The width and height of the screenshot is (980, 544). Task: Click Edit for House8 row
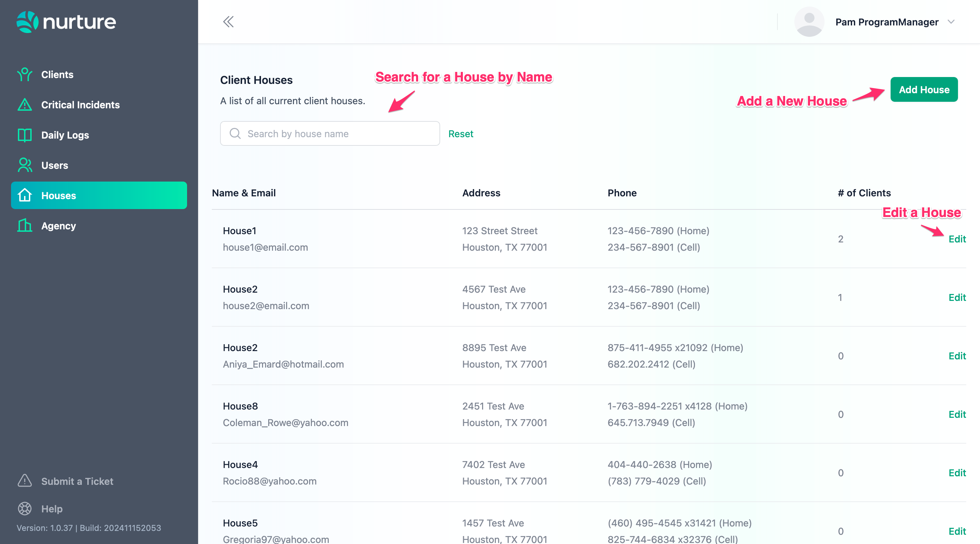[957, 414]
